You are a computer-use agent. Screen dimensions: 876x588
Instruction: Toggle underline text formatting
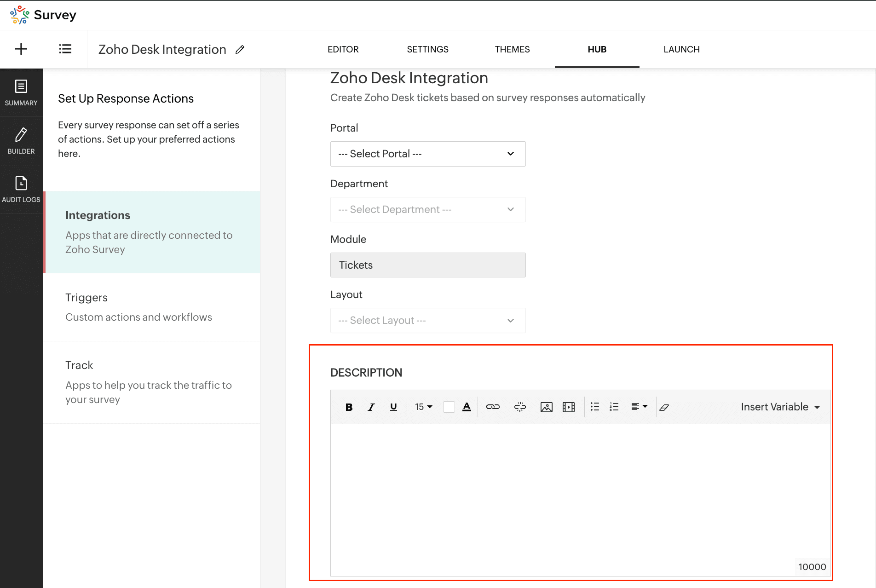pyautogui.click(x=393, y=407)
